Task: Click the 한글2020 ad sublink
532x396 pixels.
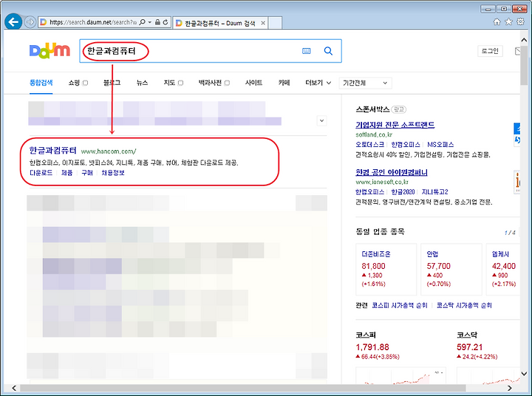Action: (403, 192)
